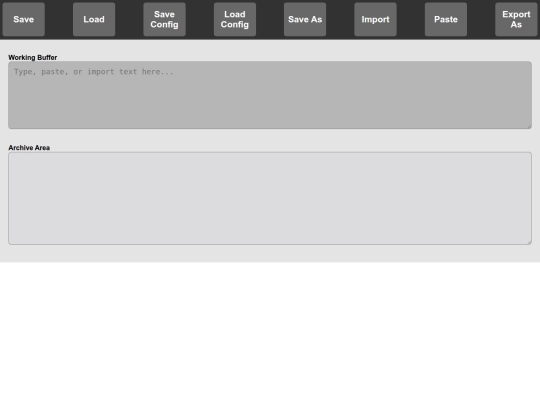Viewport: 540px width, 405px height.
Task: Select the Load Config button
Action: pyautogui.click(x=235, y=19)
